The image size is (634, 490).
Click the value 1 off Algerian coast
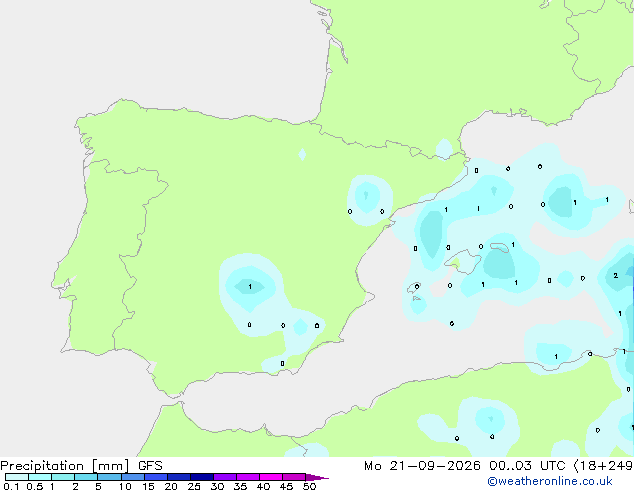(556, 357)
